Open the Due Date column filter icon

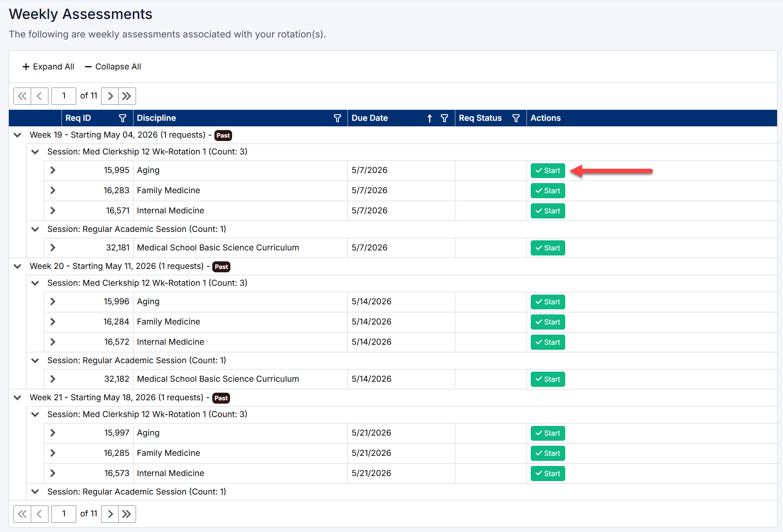444,118
